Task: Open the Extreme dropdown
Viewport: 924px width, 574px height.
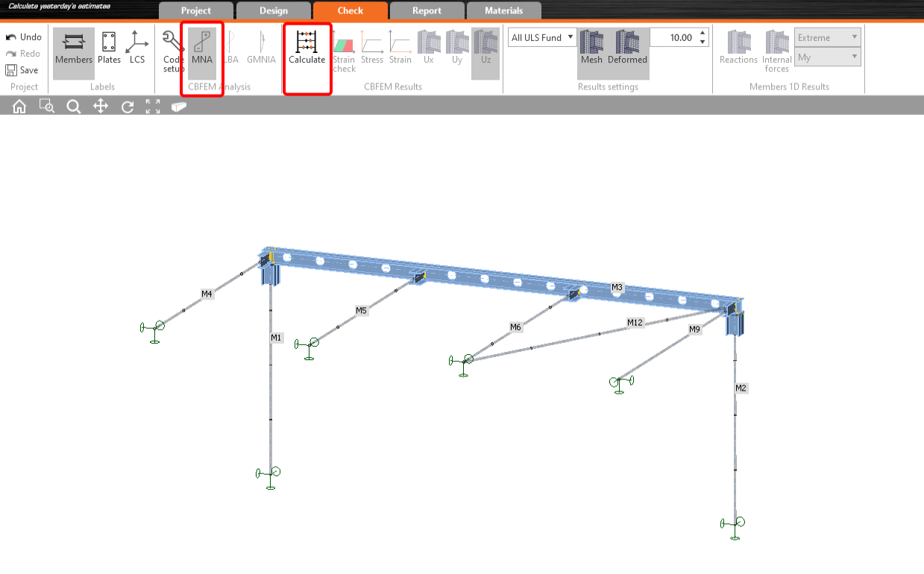Action: click(828, 37)
